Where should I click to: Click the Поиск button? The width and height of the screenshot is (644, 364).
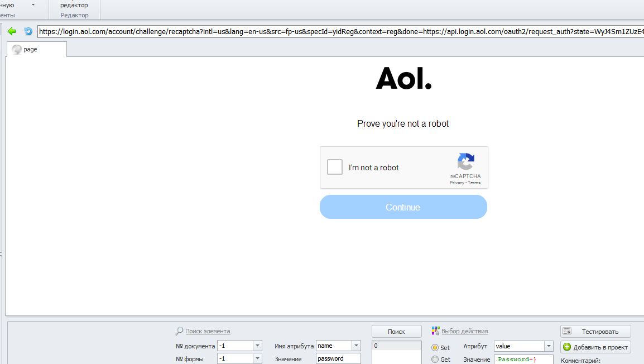click(396, 332)
